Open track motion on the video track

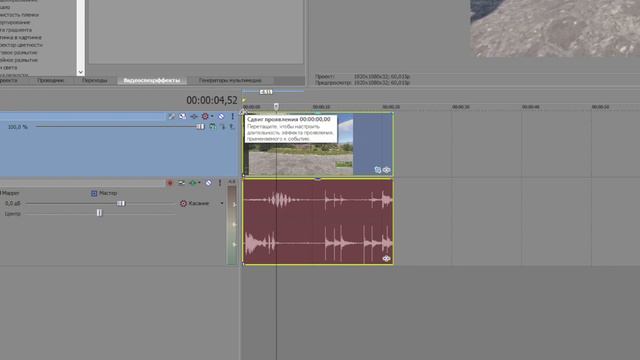(x=171, y=116)
